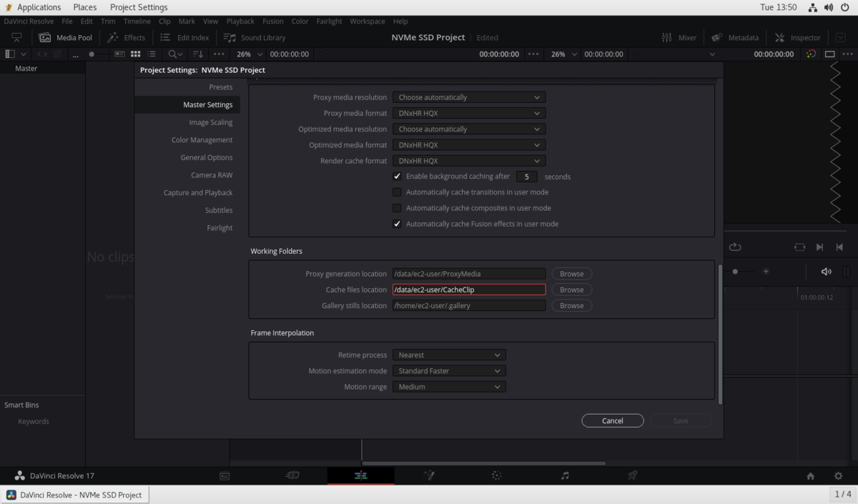Enable automatically cache composites in user mode
The width and height of the screenshot is (858, 504).
tap(397, 208)
